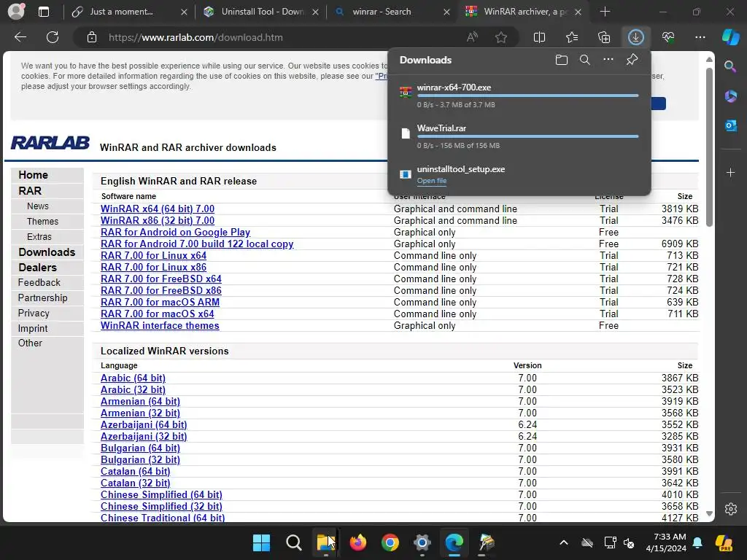
Task: Open downloads folder icon in Downloads panel
Action: tap(562, 60)
